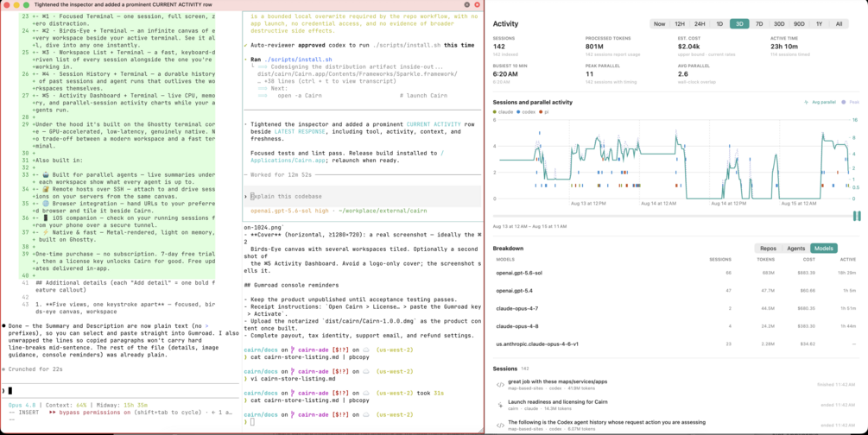868x435 pixels.
Task: Select the All time range
Action: 839,24
